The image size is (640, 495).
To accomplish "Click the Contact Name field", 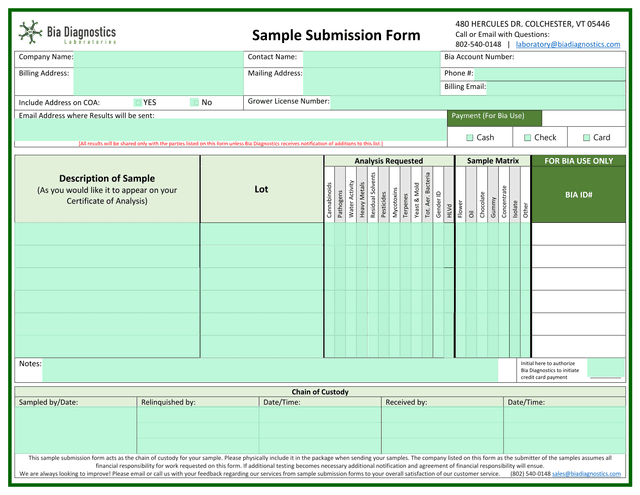I will point(371,59).
